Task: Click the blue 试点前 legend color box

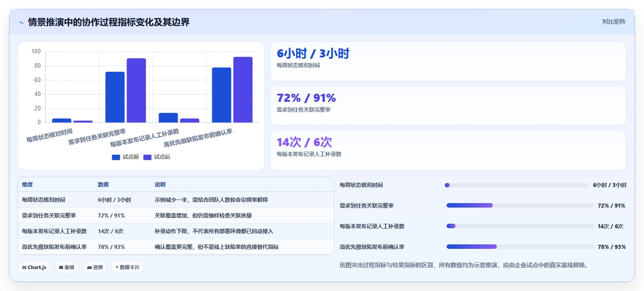Action: pos(116,157)
